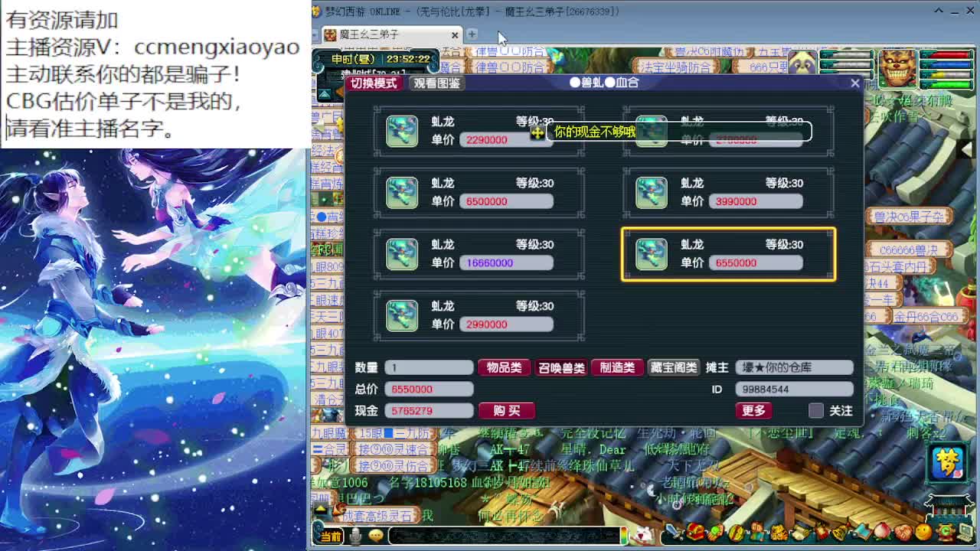This screenshot has height=551, width=980.
Task: Open the 法宝坐骑防合 stall sign
Action: (675, 67)
